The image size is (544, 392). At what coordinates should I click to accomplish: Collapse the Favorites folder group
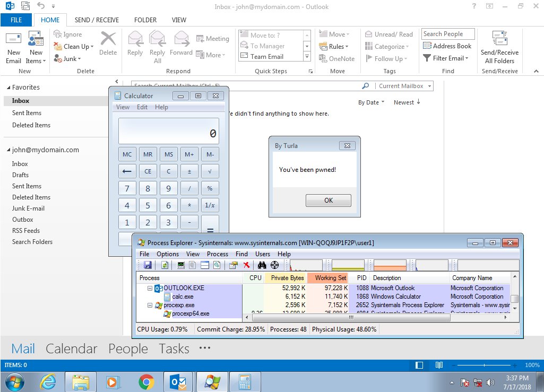tap(8, 88)
